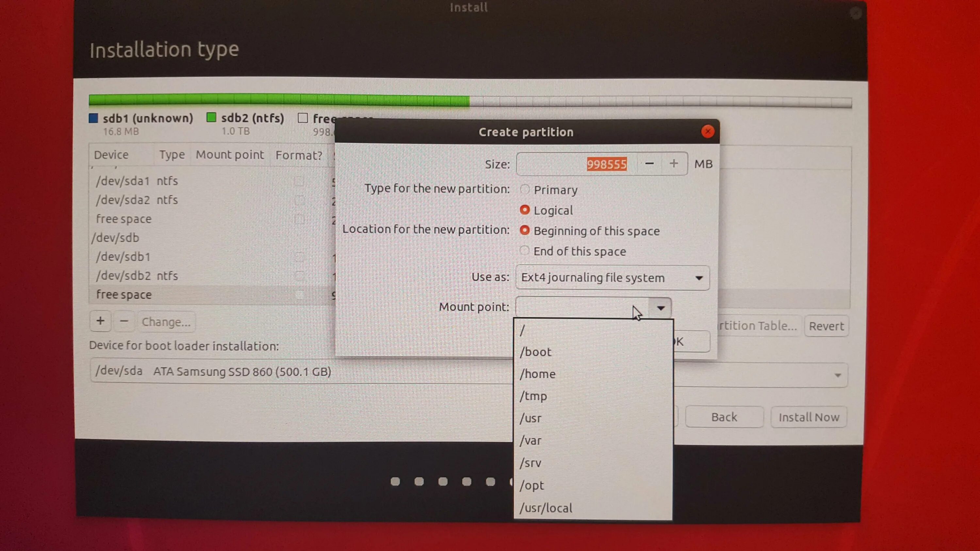
Task: Select Primary partition type radio button
Action: pos(524,189)
